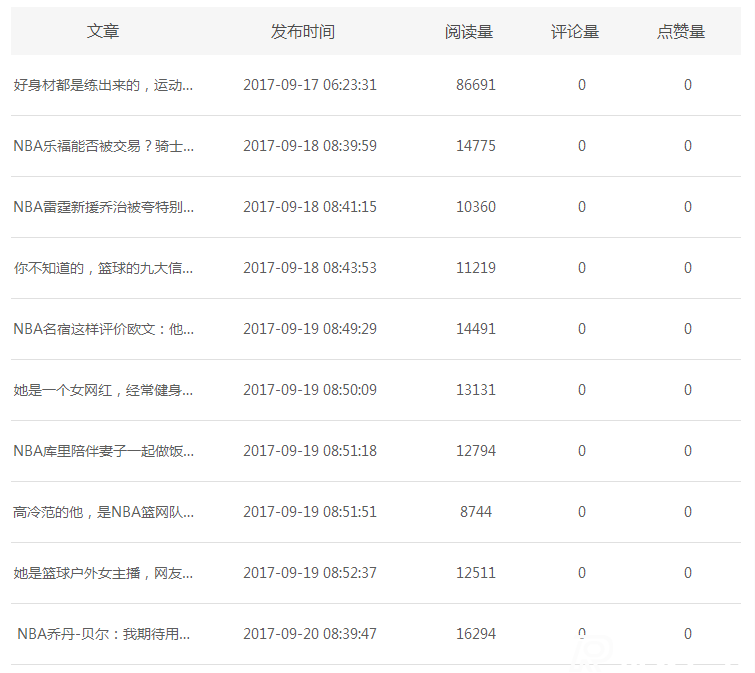Sort by 发布时间 column header

(303, 32)
